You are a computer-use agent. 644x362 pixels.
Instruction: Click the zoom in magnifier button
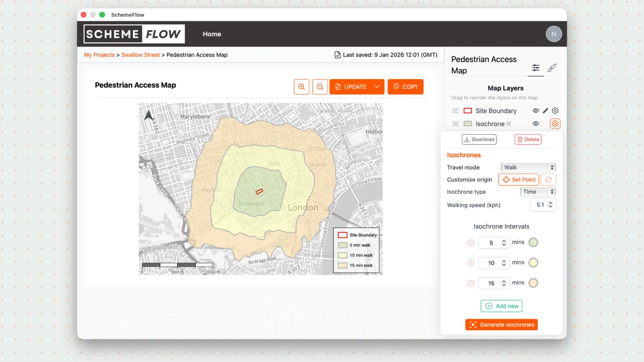301,87
